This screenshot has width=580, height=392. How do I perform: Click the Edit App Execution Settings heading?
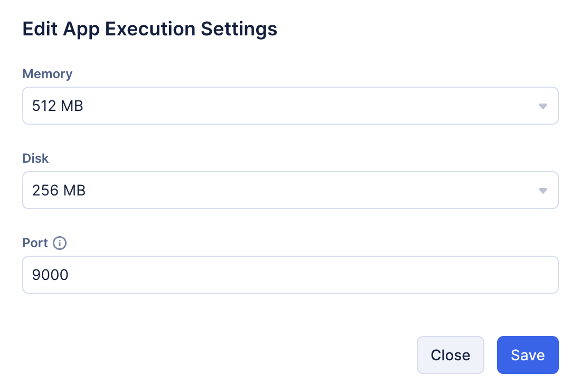(x=149, y=29)
